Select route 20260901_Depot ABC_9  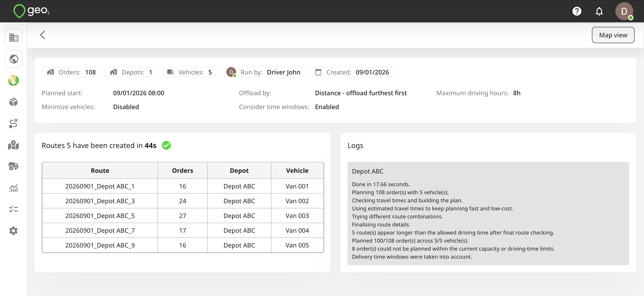[x=100, y=245]
